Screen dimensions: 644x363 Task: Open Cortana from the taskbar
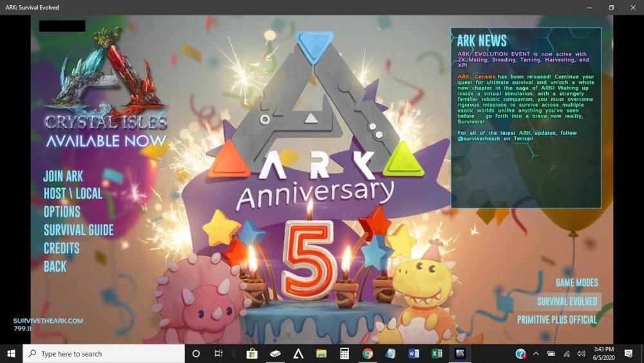point(196,353)
